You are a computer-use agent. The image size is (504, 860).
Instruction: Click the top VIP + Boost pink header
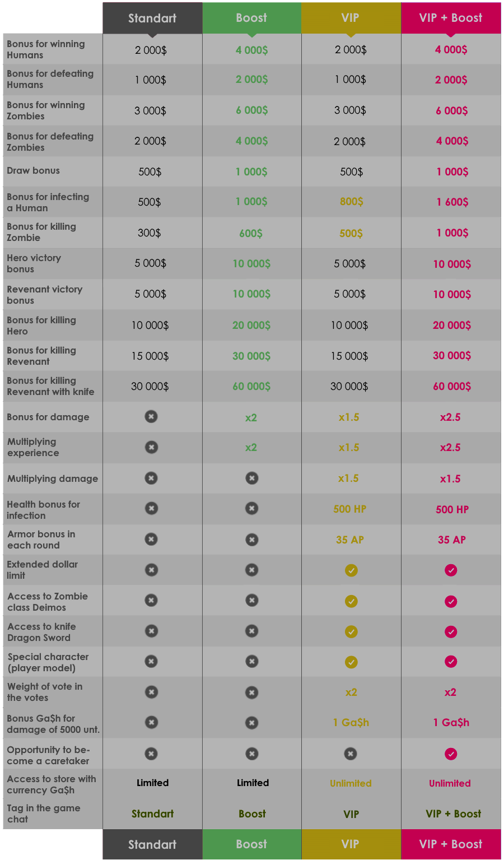[x=451, y=18]
